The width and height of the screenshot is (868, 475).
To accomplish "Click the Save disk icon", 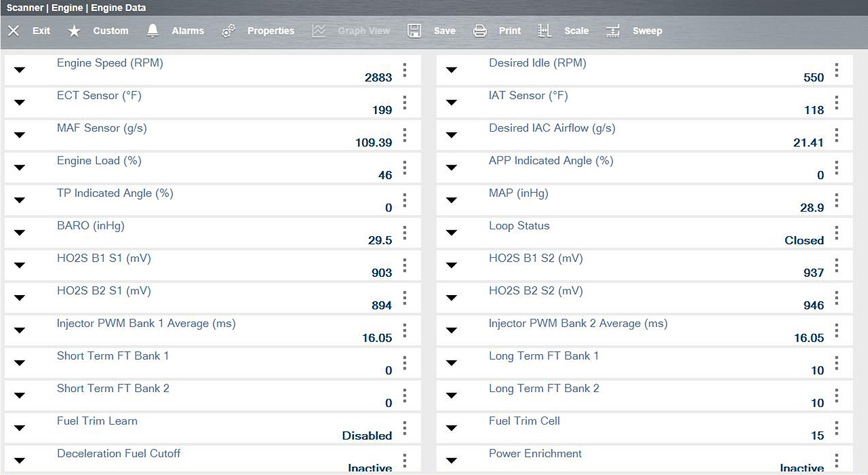I will (414, 31).
